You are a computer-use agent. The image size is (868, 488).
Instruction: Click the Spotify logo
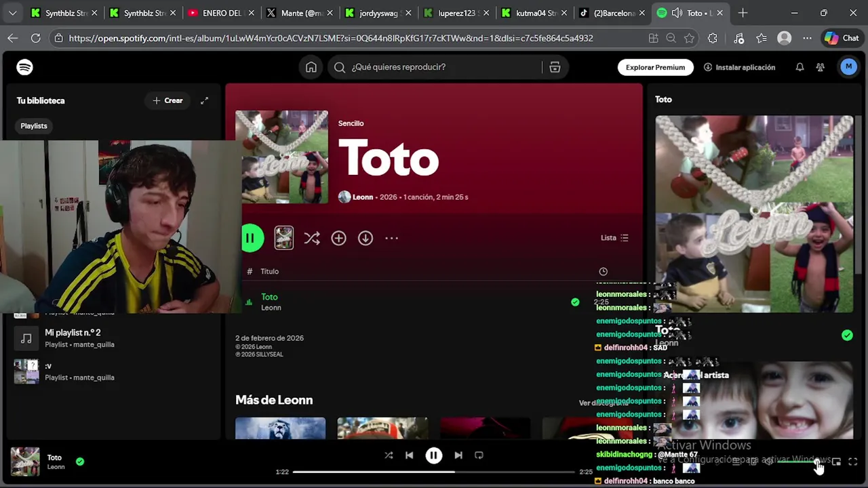click(x=24, y=67)
